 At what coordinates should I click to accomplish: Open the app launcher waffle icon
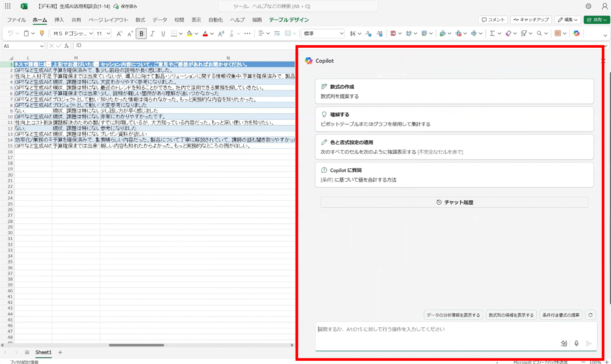pos(8,6)
